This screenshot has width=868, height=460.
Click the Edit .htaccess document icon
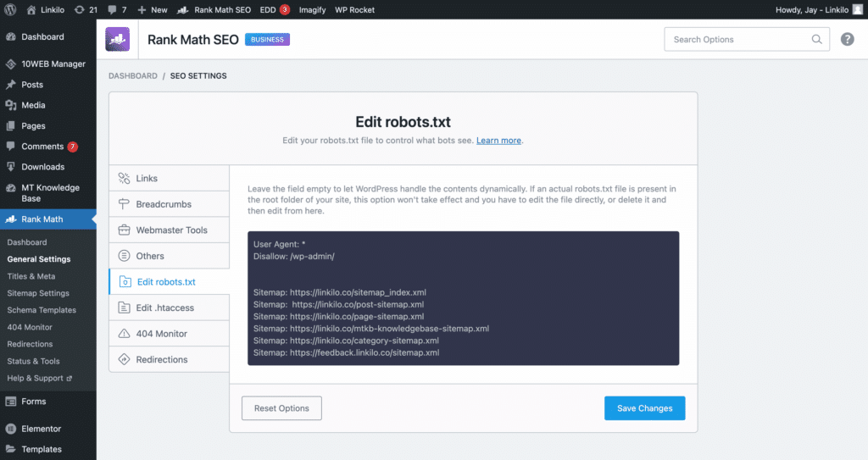tap(124, 308)
